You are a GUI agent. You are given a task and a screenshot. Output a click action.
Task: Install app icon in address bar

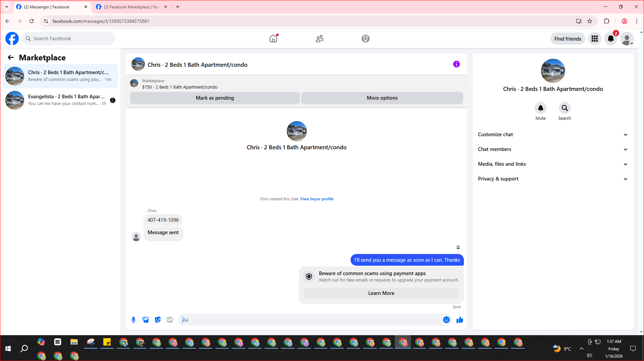(579, 21)
